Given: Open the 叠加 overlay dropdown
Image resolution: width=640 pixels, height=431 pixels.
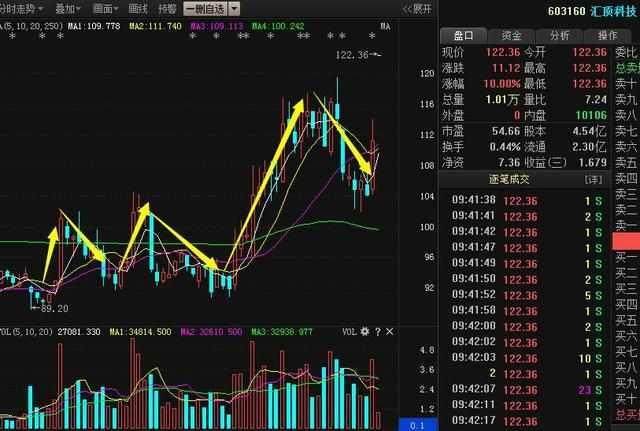Looking at the screenshot, I should pos(69,9).
